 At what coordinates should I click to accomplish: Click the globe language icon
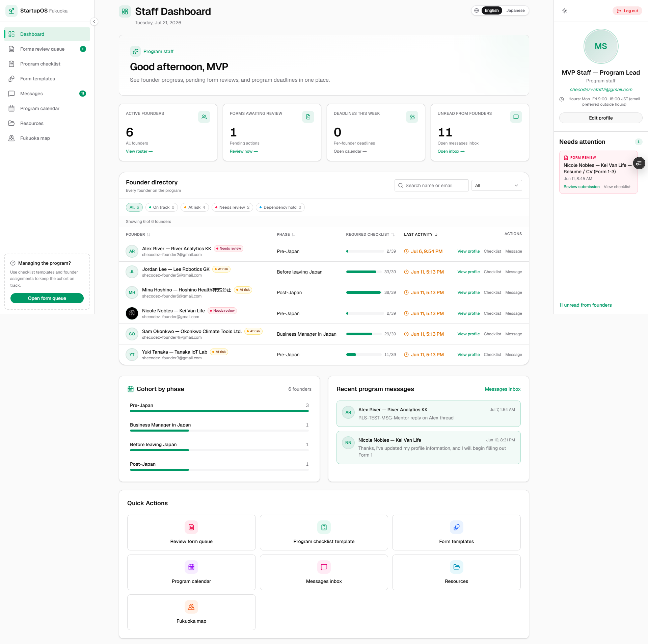pyautogui.click(x=477, y=10)
